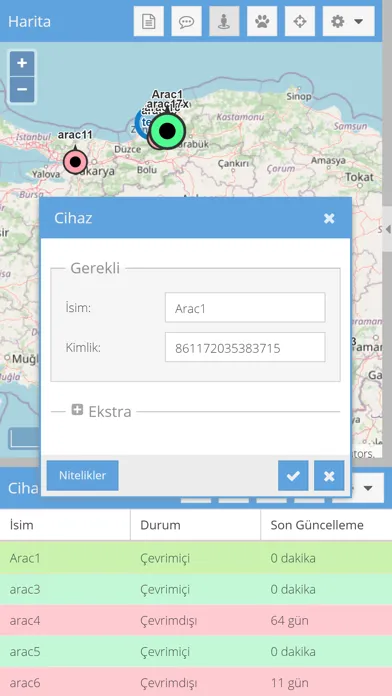Zoom in the map with plus button
The image size is (392, 696).
click(22, 63)
